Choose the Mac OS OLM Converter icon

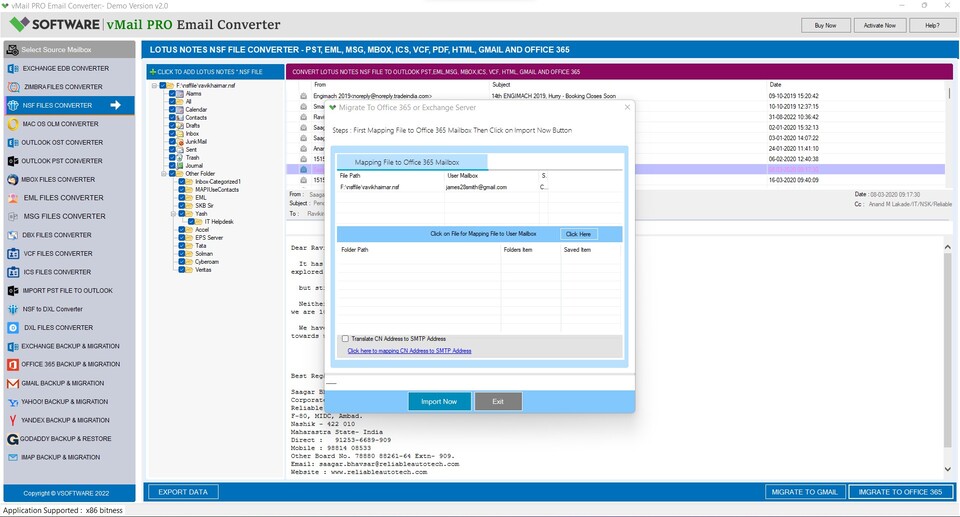coord(13,124)
